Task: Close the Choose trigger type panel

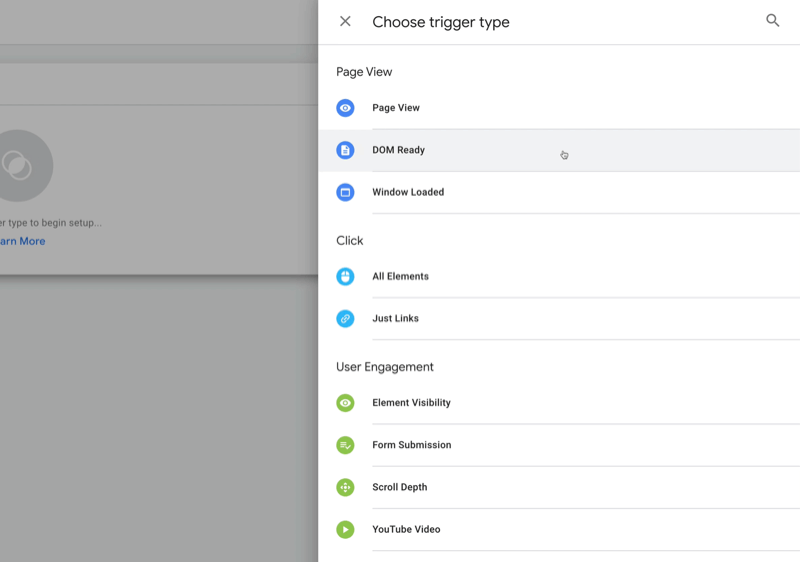Action: click(345, 21)
